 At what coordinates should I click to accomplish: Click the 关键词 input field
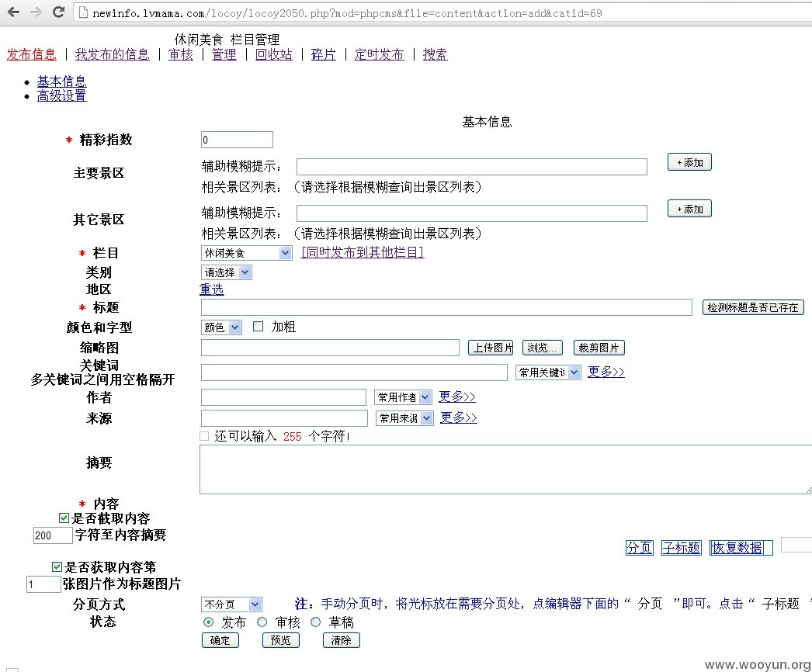354,372
